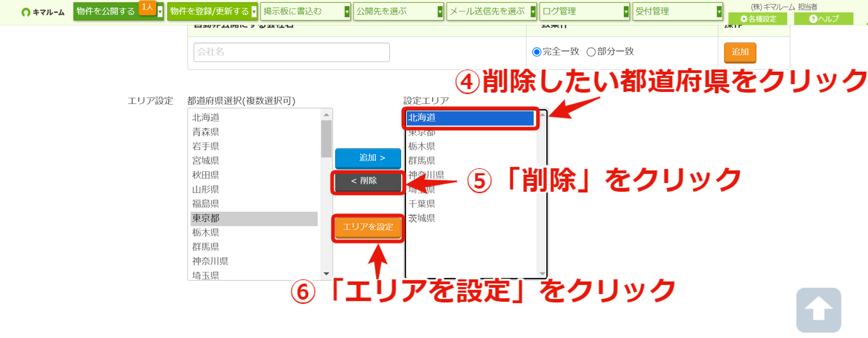Image resolution: width=868 pixels, height=338 pixels.
Task: Select 岩手県 in the prefecture list
Action: click(254, 146)
